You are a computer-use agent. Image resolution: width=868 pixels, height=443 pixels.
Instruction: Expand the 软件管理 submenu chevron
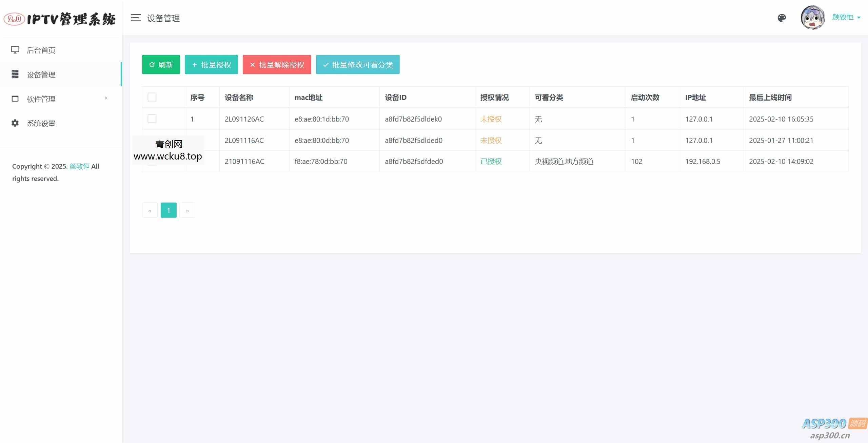(x=106, y=98)
